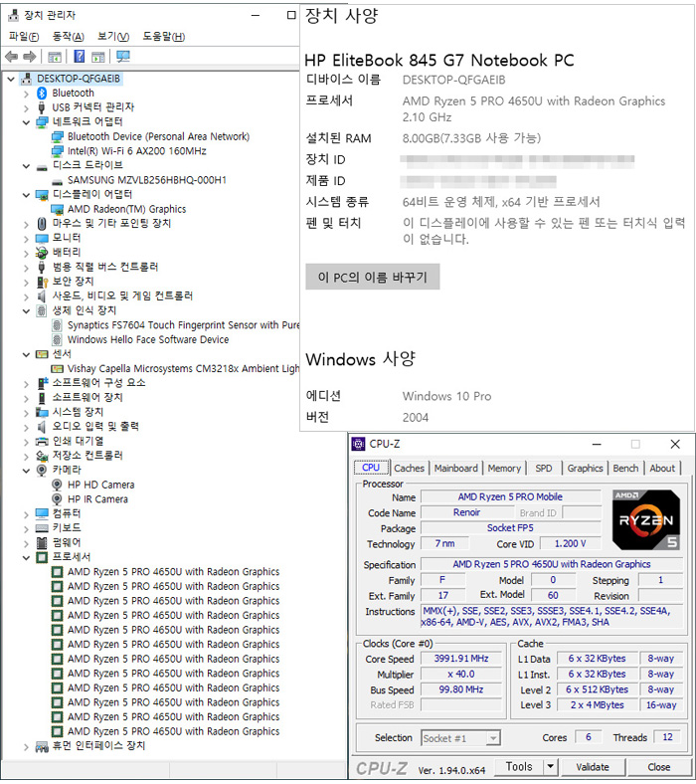This screenshot has height=784, width=696.
Task: Click the Intel Wi-Fi 6 AX200 adapter icon
Action: coord(57,151)
